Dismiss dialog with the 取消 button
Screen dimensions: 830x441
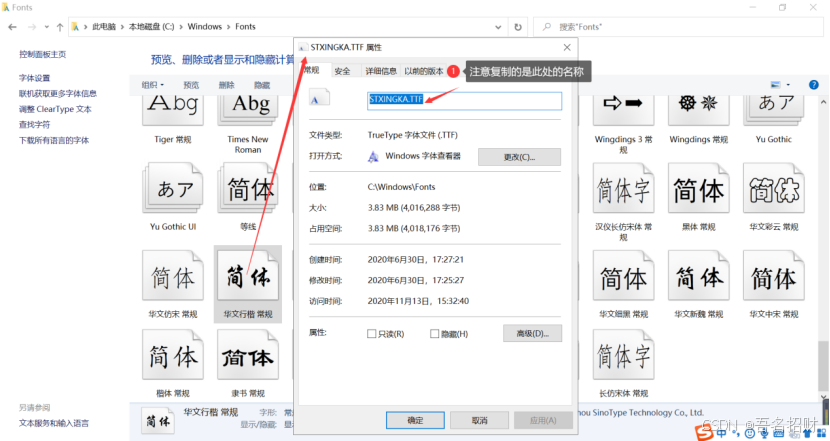[x=479, y=420]
